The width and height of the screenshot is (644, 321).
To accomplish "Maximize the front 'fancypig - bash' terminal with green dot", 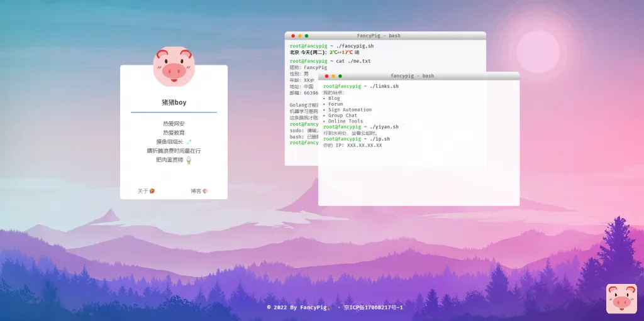I will click(x=340, y=76).
